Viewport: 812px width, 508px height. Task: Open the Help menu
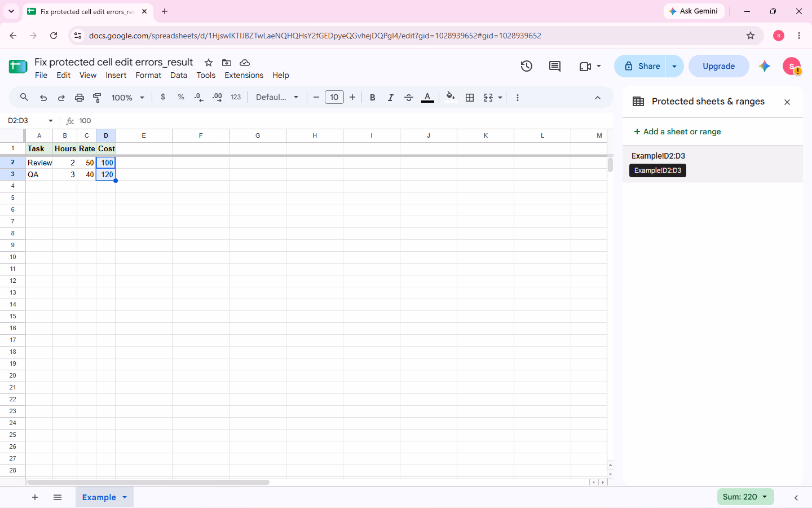tap(281, 75)
